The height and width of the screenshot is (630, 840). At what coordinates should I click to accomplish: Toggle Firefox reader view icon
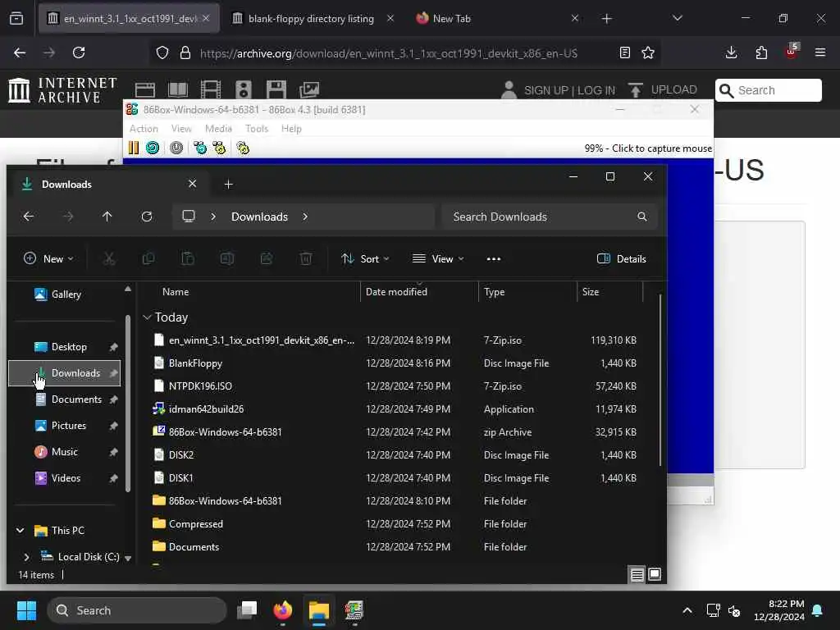pos(624,52)
